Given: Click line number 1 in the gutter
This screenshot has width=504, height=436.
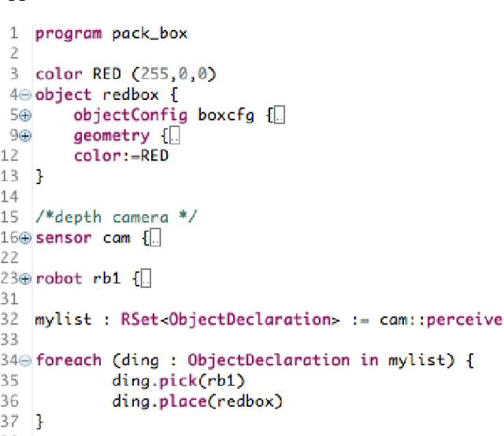Looking at the screenshot, I should 14,33.
